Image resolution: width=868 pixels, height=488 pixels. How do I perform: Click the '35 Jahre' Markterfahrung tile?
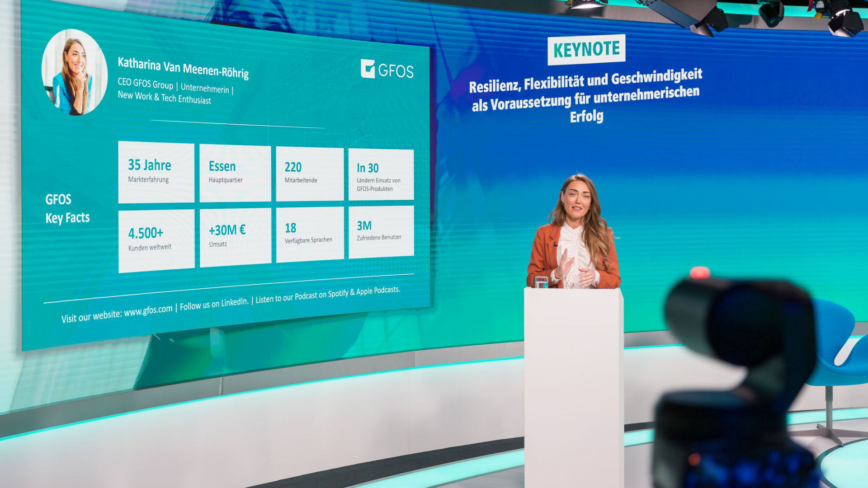[x=156, y=172]
